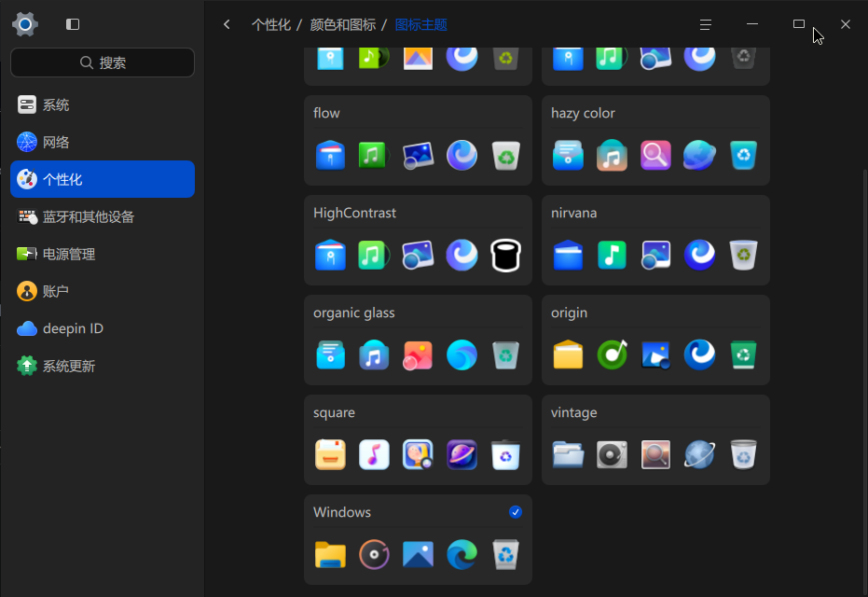Viewport: 868px width, 597px height.
Task: Select the hazy color theme name
Action: coord(583,113)
